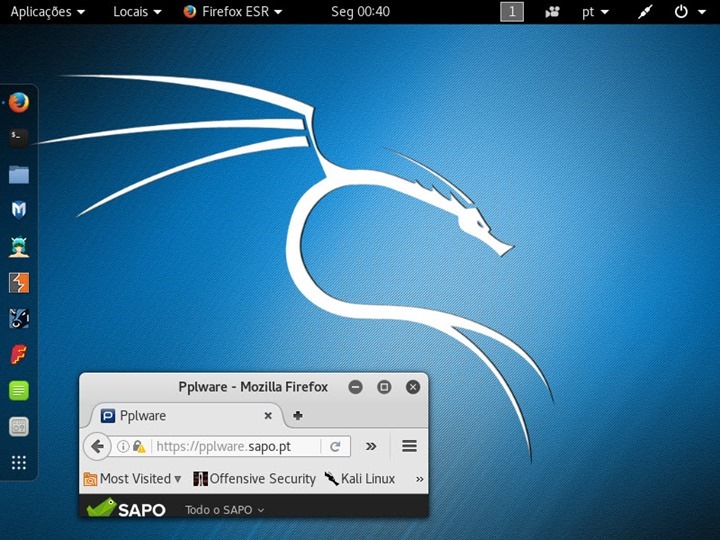Viewport: 720px width, 540px height.
Task: Click the URL address bar
Action: pyautogui.click(x=235, y=446)
